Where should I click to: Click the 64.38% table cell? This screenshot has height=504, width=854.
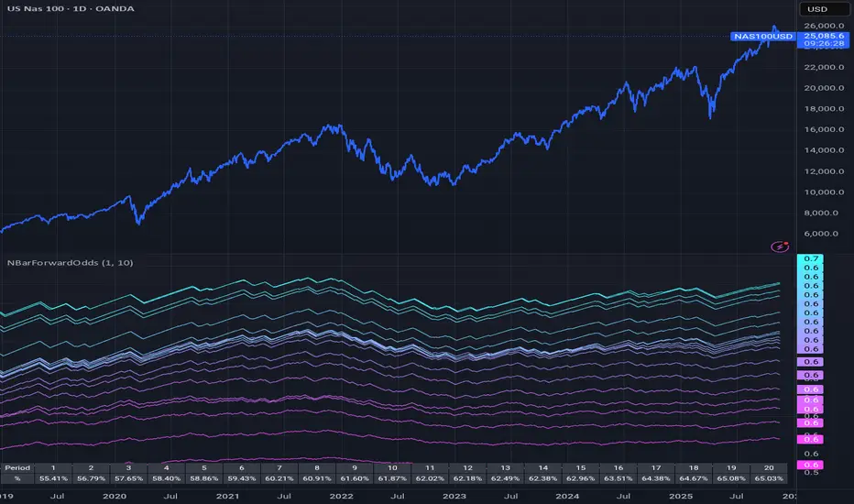tap(656, 478)
